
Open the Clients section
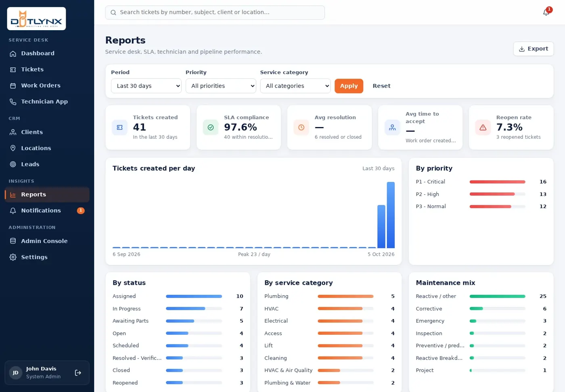[47, 132]
